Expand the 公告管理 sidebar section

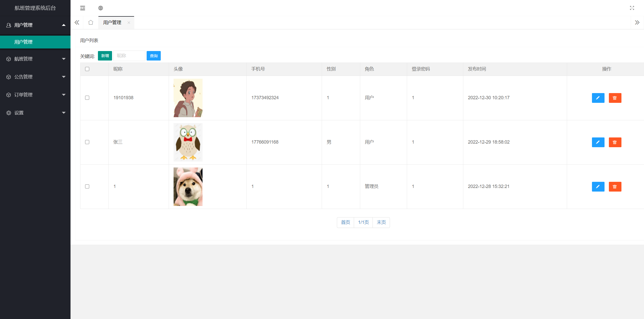tap(35, 77)
